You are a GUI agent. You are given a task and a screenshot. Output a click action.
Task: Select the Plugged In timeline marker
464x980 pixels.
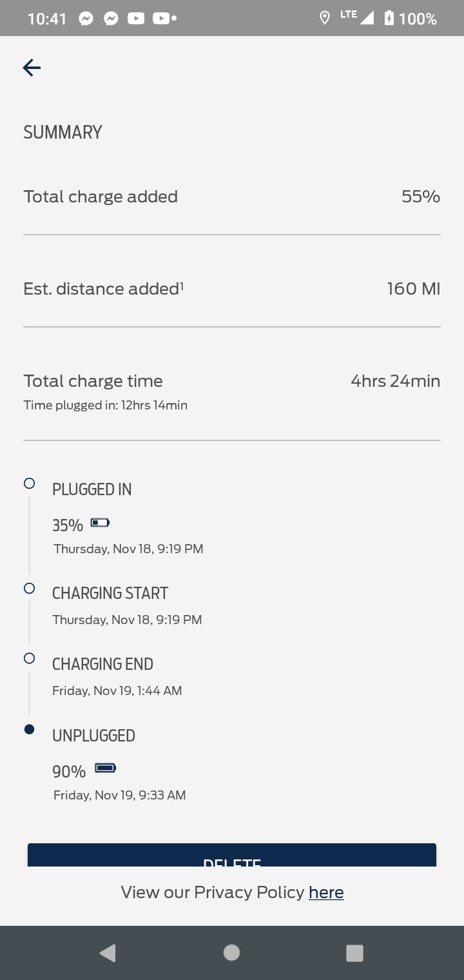point(29,483)
